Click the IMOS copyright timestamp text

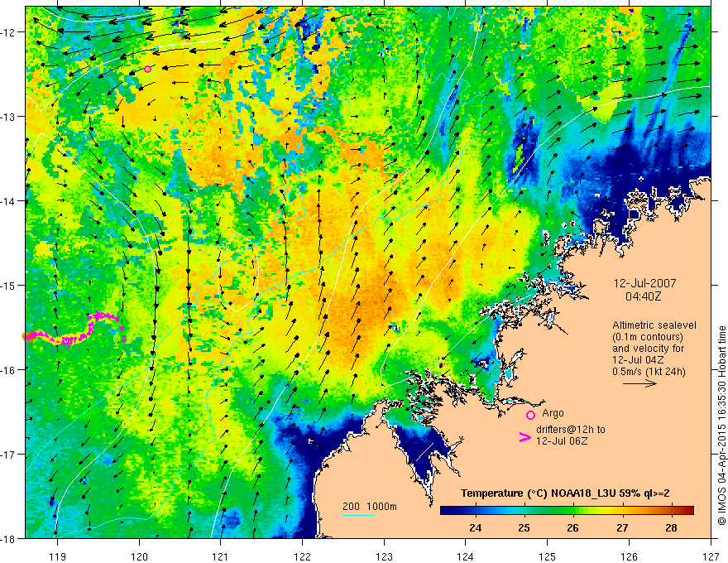721,425
